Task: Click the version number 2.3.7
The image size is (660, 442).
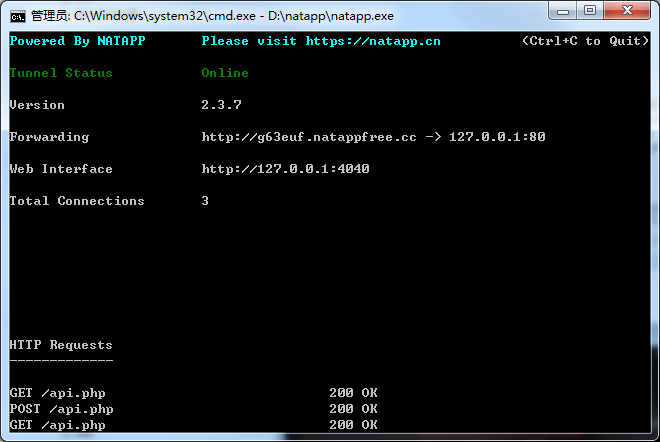Action: pyautogui.click(x=221, y=105)
